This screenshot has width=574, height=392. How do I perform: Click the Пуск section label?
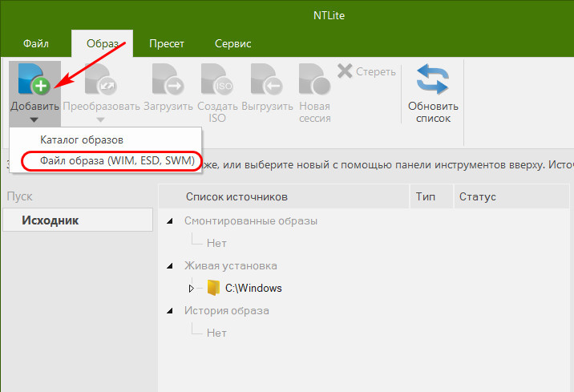point(19,196)
